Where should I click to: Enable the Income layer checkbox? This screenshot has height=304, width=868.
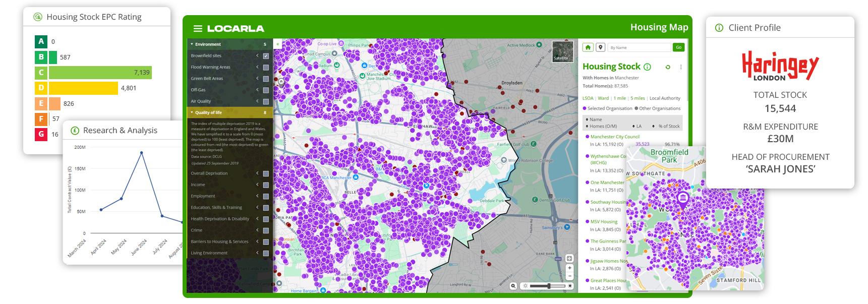[266, 185]
